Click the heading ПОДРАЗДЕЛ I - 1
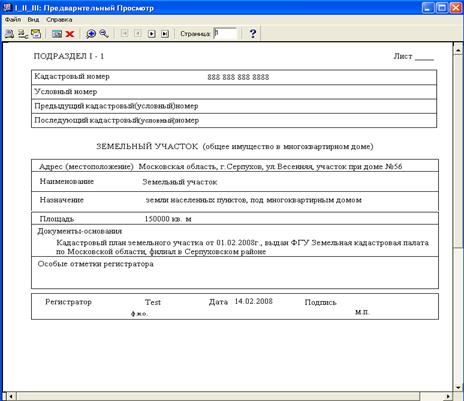This screenshot has height=401, width=464. [69, 56]
